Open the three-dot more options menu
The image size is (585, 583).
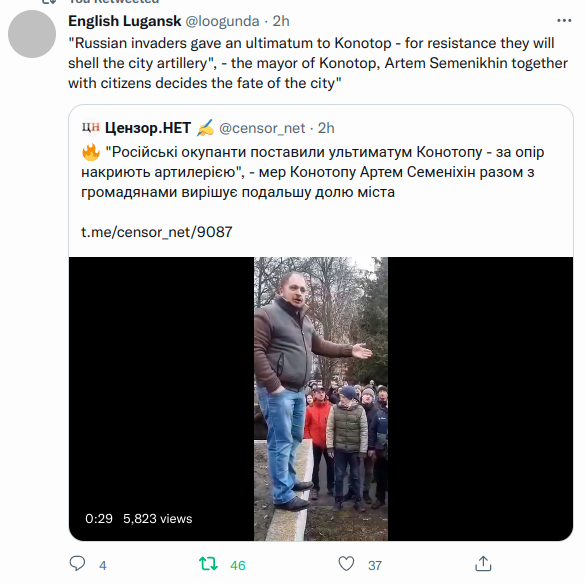click(x=564, y=21)
